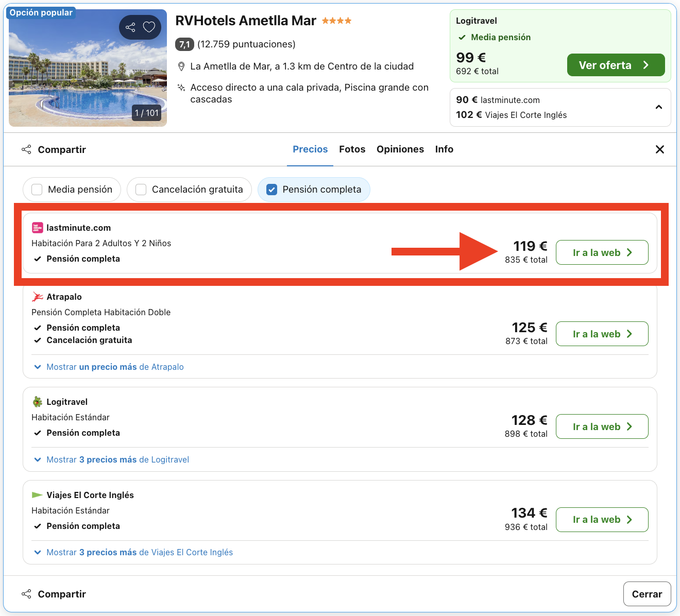Viewport: 680px width, 616px height.
Task: Click the 692 € total text
Action: tap(477, 71)
